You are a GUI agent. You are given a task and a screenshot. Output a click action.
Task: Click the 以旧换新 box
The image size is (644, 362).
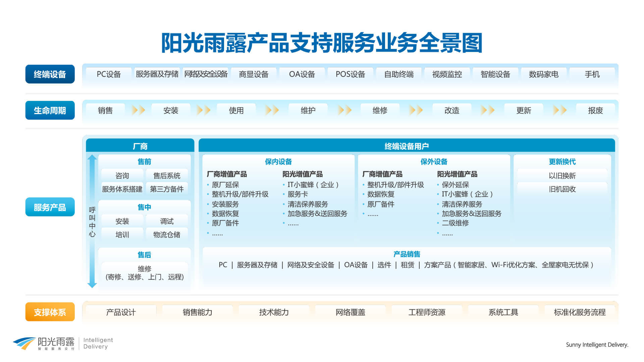point(562,176)
